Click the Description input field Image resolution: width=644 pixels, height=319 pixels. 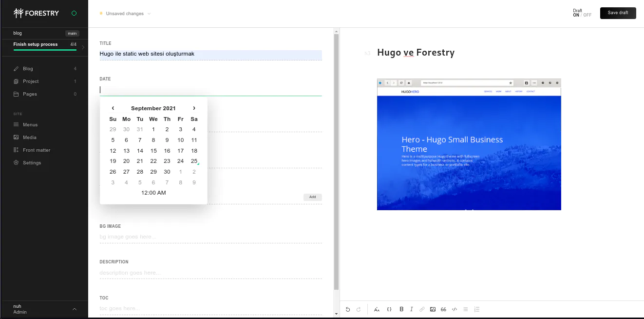click(x=210, y=273)
